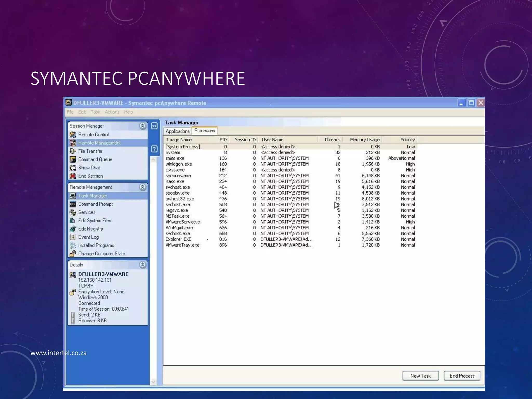The image size is (532, 399).
Task: Open the Command Queue icon
Action: (73, 159)
